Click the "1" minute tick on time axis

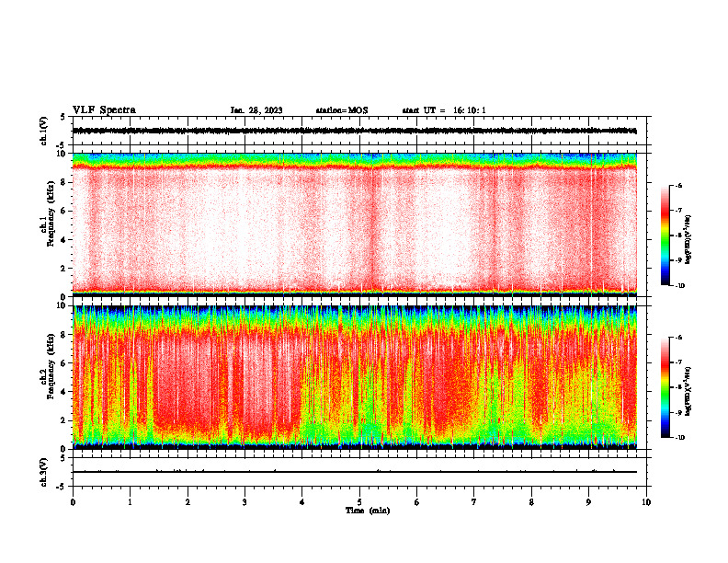pyautogui.click(x=130, y=502)
